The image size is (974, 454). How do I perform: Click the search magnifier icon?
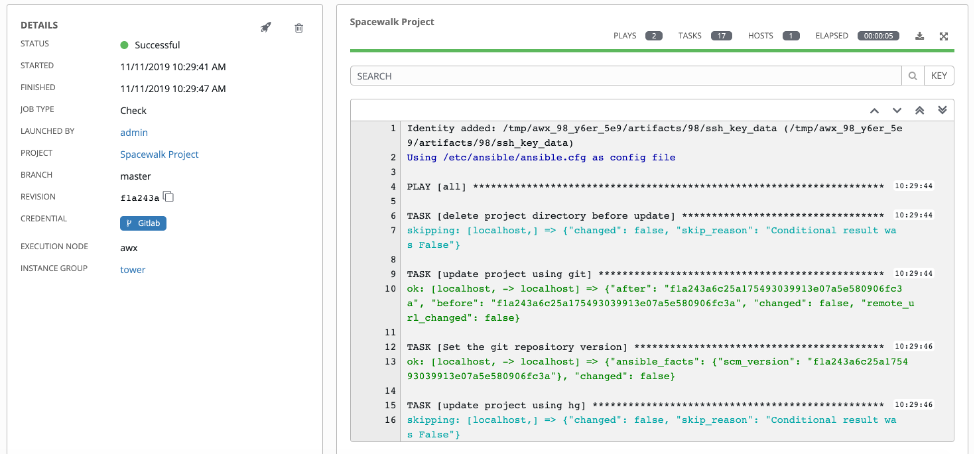pyautogui.click(x=913, y=76)
